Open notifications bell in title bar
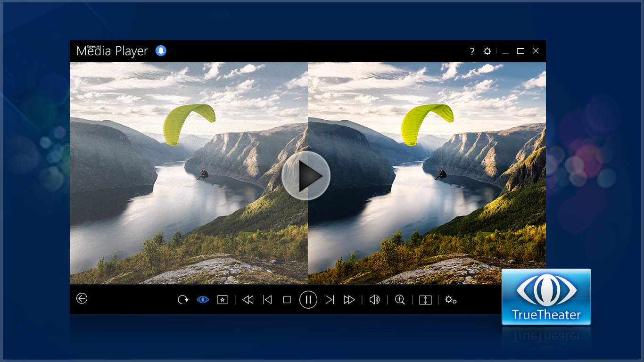644x362 pixels. coord(161,50)
